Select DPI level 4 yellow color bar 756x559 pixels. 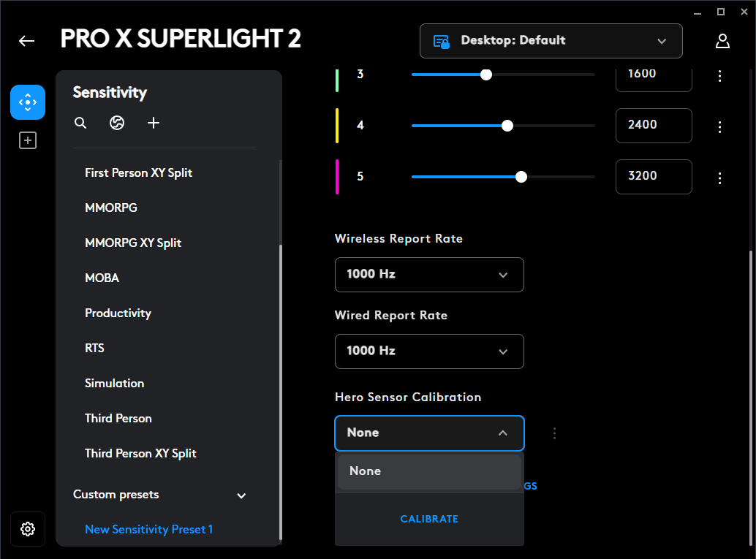coord(337,126)
